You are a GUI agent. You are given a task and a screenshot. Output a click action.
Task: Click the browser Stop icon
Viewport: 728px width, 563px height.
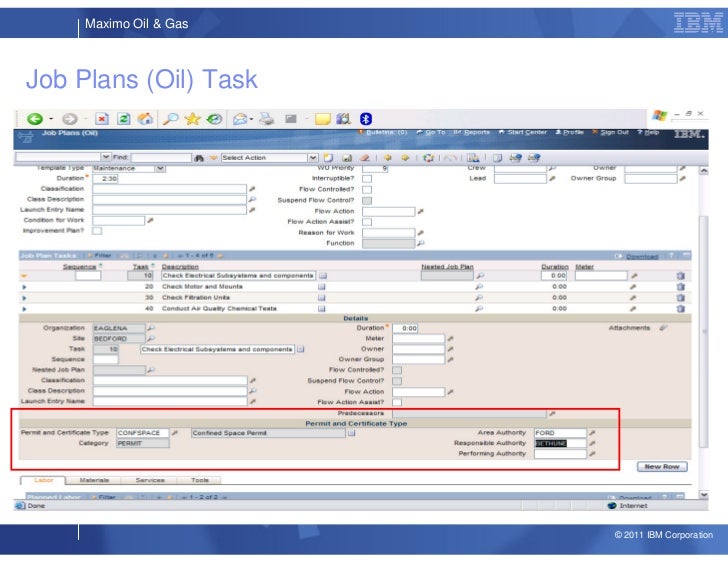[102, 119]
